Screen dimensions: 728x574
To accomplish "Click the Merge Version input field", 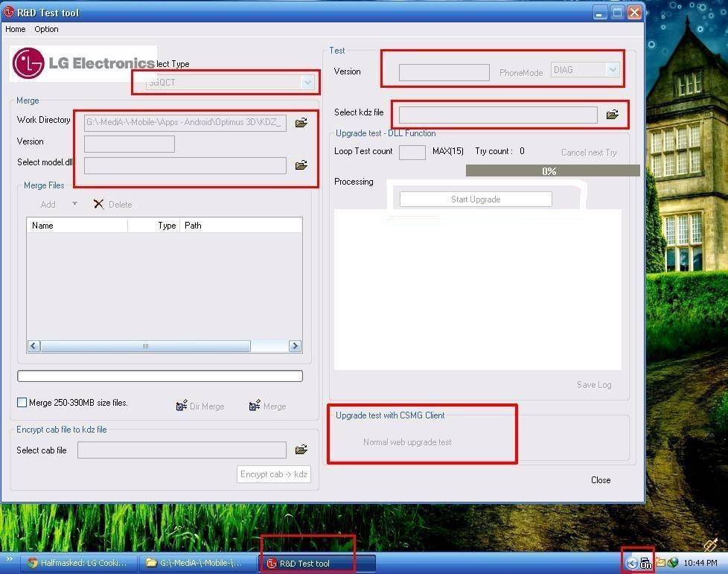I will tap(130, 144).
